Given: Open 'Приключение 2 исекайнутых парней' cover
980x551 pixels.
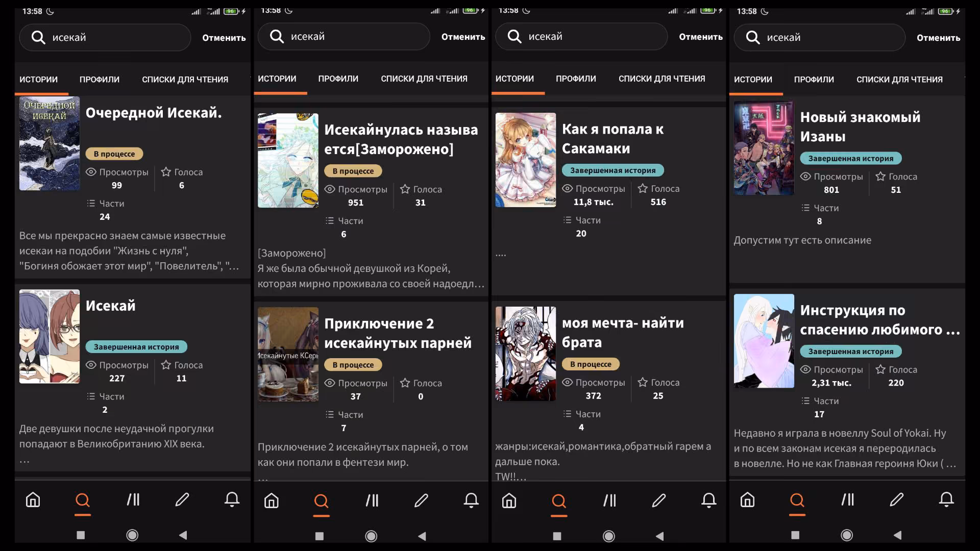Looking at the screenshot, I should [x=288, y=354].
